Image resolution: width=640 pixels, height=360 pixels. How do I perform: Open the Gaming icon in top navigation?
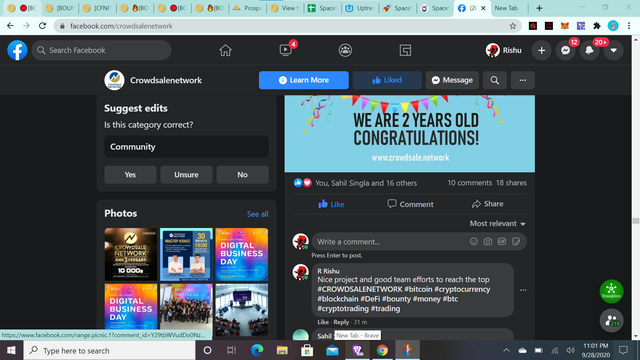(x=405, y=50)
